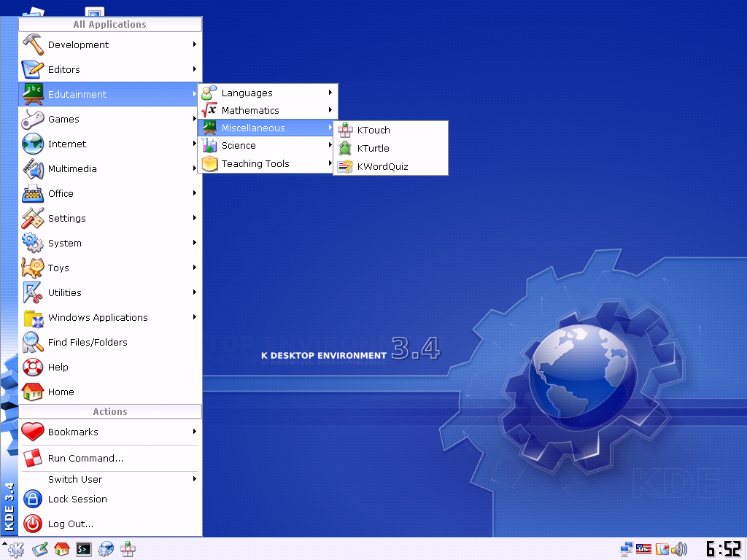The width and height of the screenshot is (747, 560).
Task: Click the US flag keyboard layout icon
Action: coord(643,549)
